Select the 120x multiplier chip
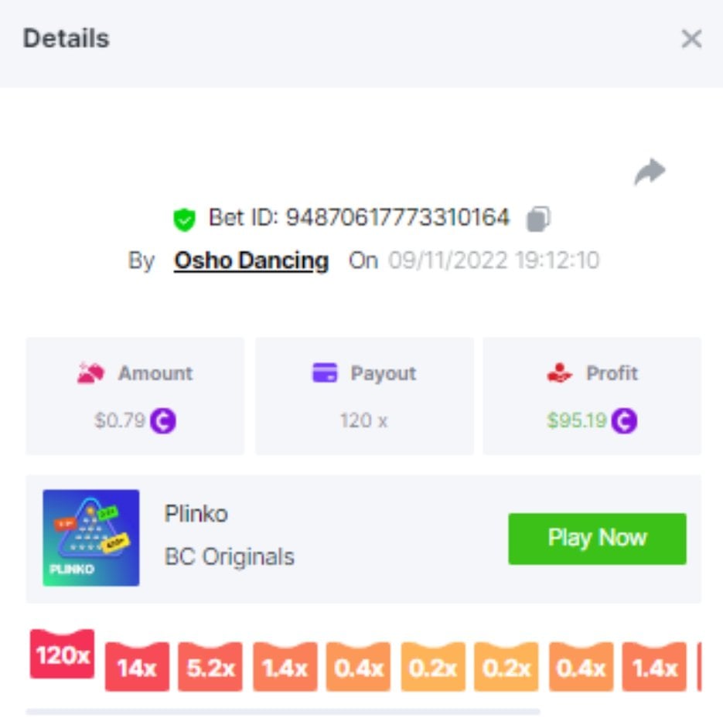Viewport: 723px width, 728px height. click(x=63, y=654)
